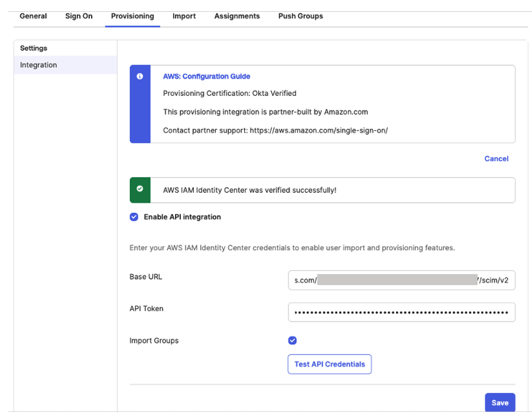Open the Sign On tab

point(78,16)
